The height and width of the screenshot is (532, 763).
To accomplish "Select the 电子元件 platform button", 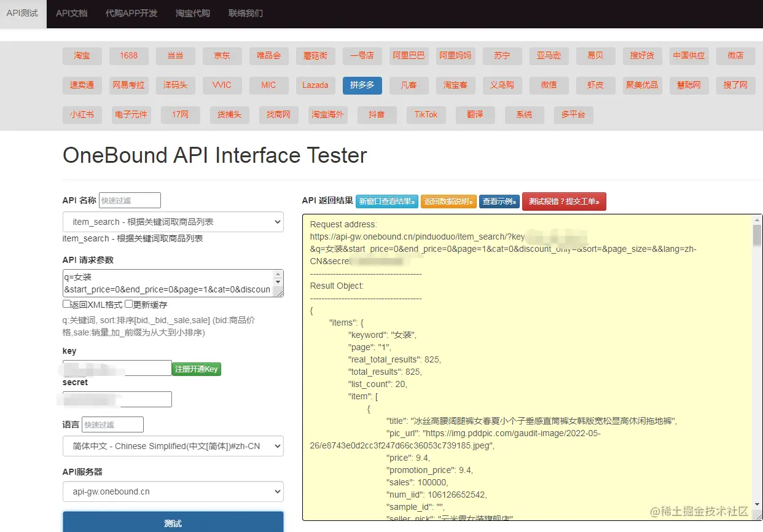I will pyautogui.click(x=131, y=115).
